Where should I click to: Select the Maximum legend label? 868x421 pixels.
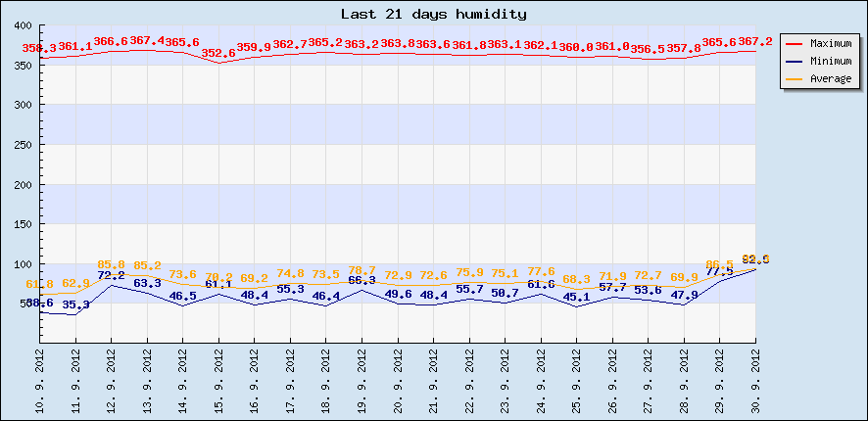coord(830,44)
